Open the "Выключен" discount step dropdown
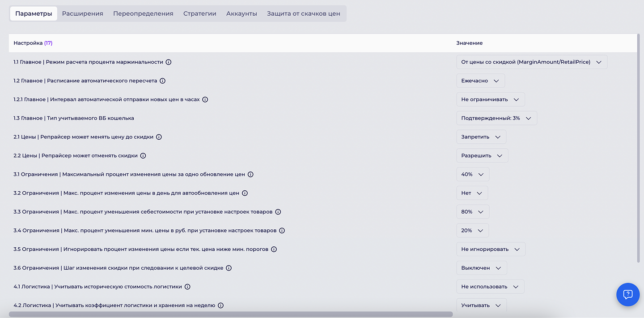This screenshot has height=318, width=644. tap(482, 268)
